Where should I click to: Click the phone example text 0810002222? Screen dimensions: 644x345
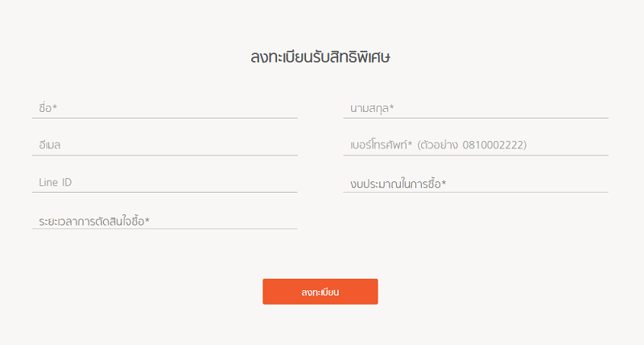[492, 145]
